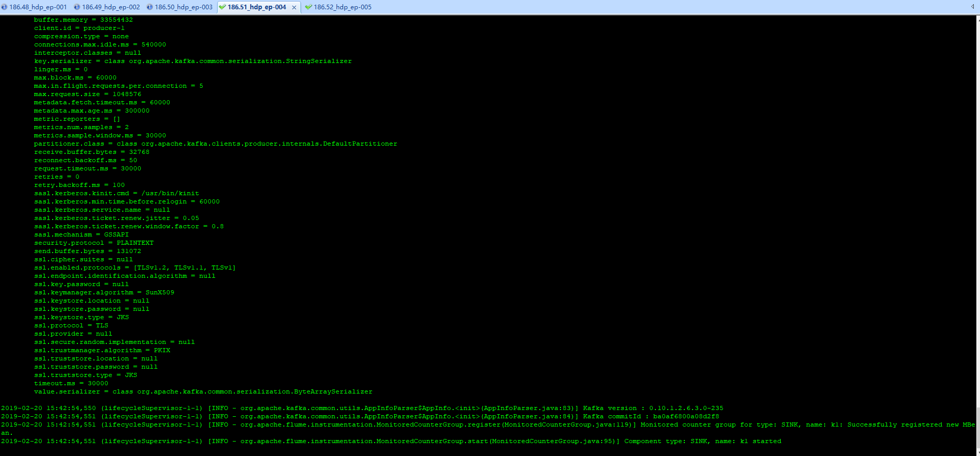Click the info icon on 186.48_hdp_ep-001 tab
980x456 pixels.
pos(4,7)
